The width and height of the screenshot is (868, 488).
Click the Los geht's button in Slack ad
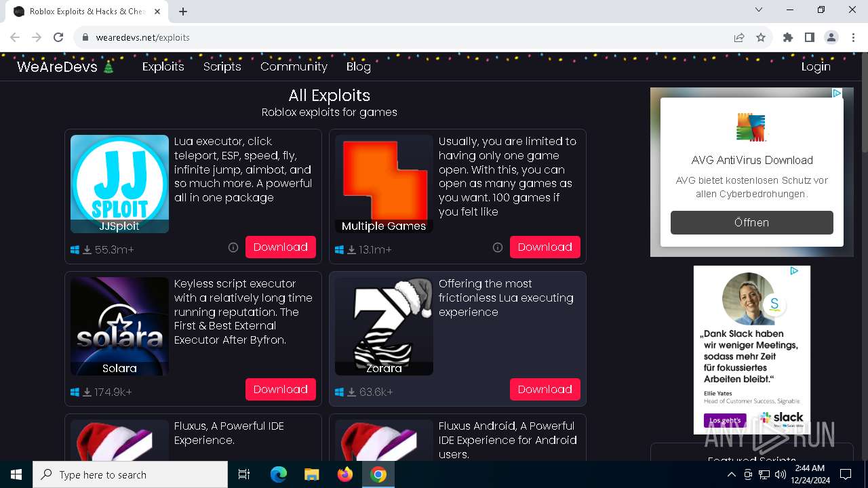[725, 420]
